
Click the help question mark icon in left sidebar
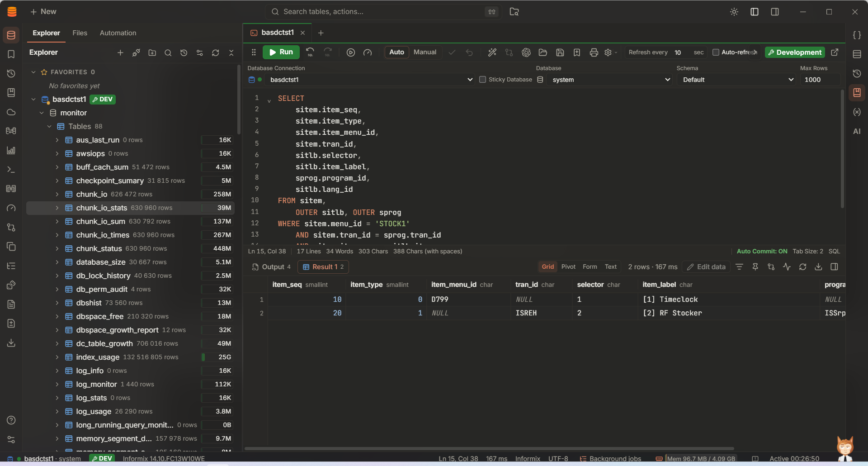pyautogui.click(x=11, y=420)
